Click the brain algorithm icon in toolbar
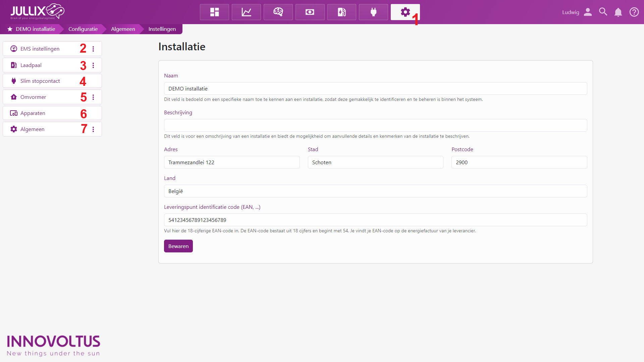 (278, 12)
